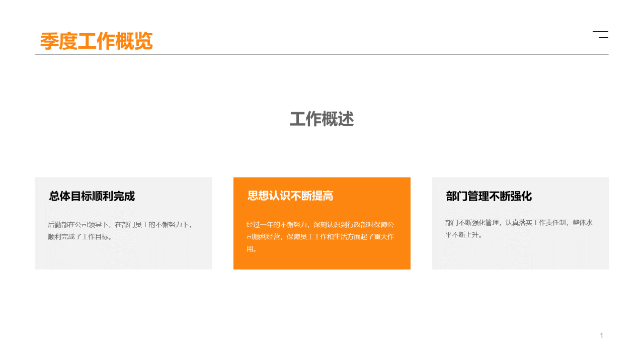
Task: Select the 部门管理不断强化 card heading
Action: pyautogui.click(x=489, y=196)
